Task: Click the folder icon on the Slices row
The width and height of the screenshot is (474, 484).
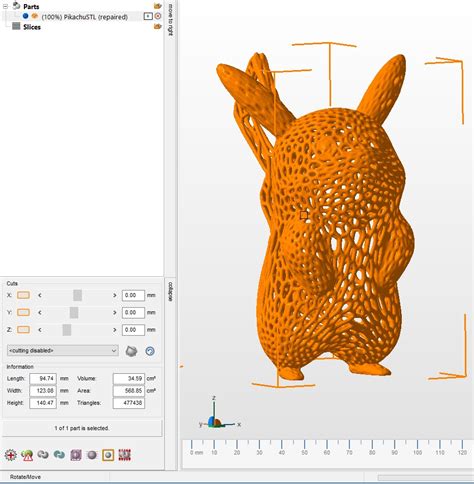Action: [x=158, y=26]
